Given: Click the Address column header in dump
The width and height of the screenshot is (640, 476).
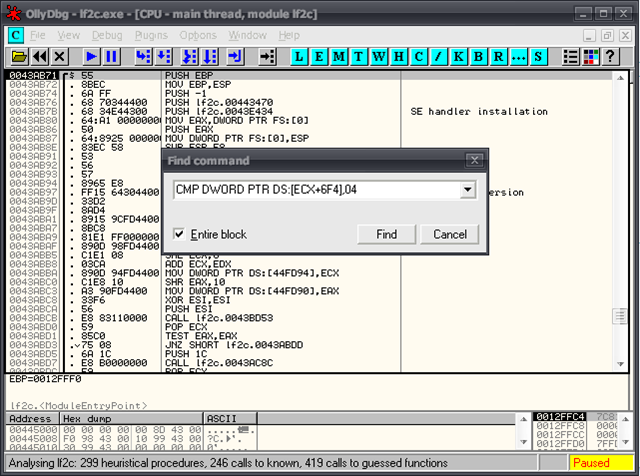Looking at the screenshot, I should (x=33, y=418).
